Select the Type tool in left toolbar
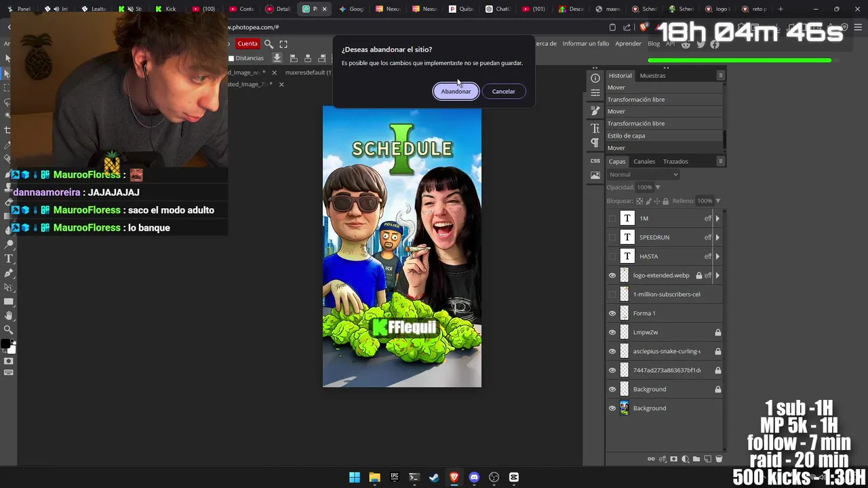This screenshot has width=868, height=488. pos(8,259)
